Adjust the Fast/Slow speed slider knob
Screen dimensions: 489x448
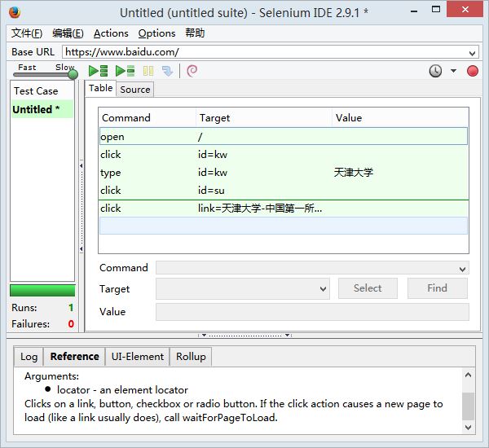click(73, 74)
